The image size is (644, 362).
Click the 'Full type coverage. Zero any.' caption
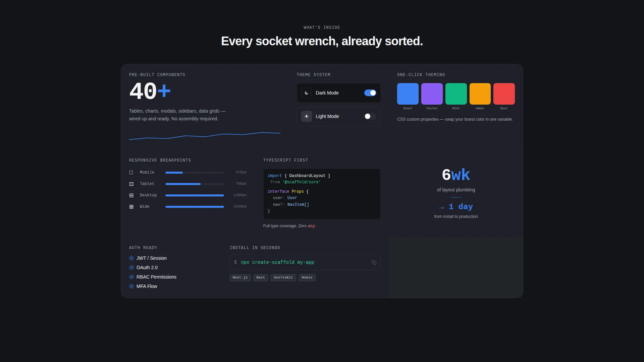[289, 226]
